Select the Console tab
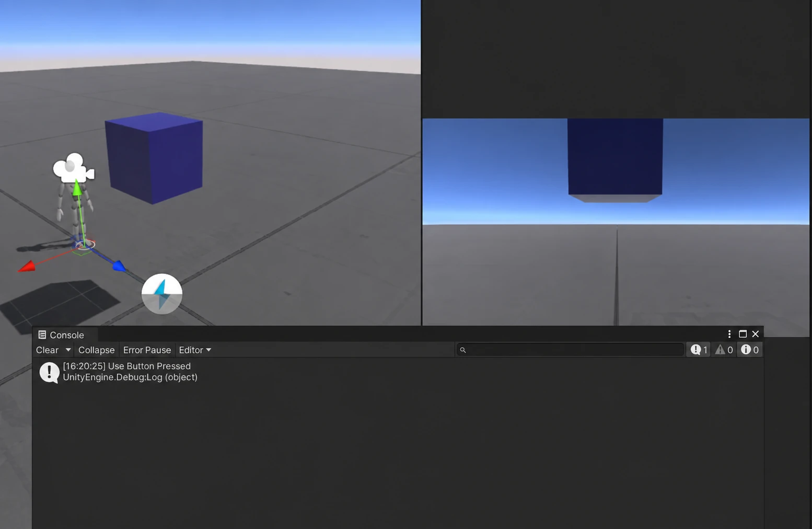 tap(62, 335)
